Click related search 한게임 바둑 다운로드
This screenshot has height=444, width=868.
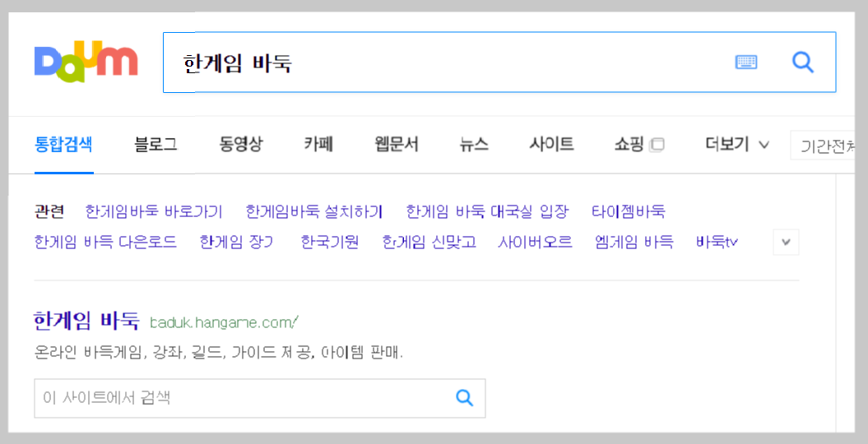(105, 242)
